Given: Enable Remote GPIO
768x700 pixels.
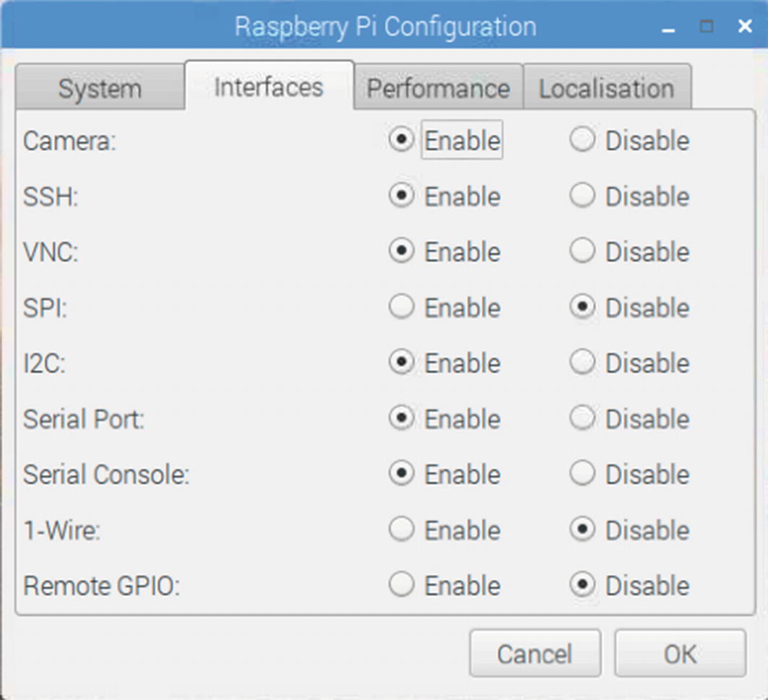Looking at the screenshot, I should point(402,585).
